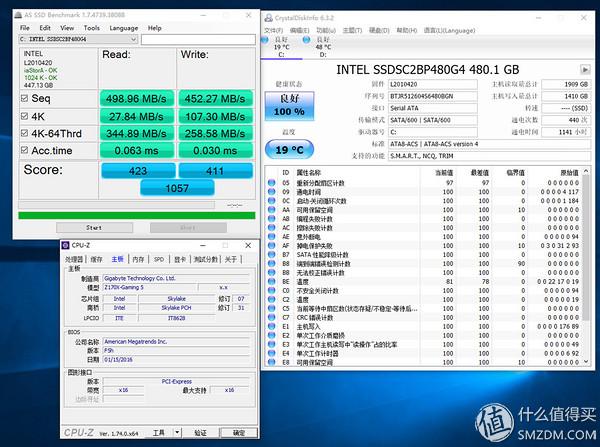Toggle the Acc.time test checkbox
The width and height of the screenshot is (600, 447).
point(24,150)
